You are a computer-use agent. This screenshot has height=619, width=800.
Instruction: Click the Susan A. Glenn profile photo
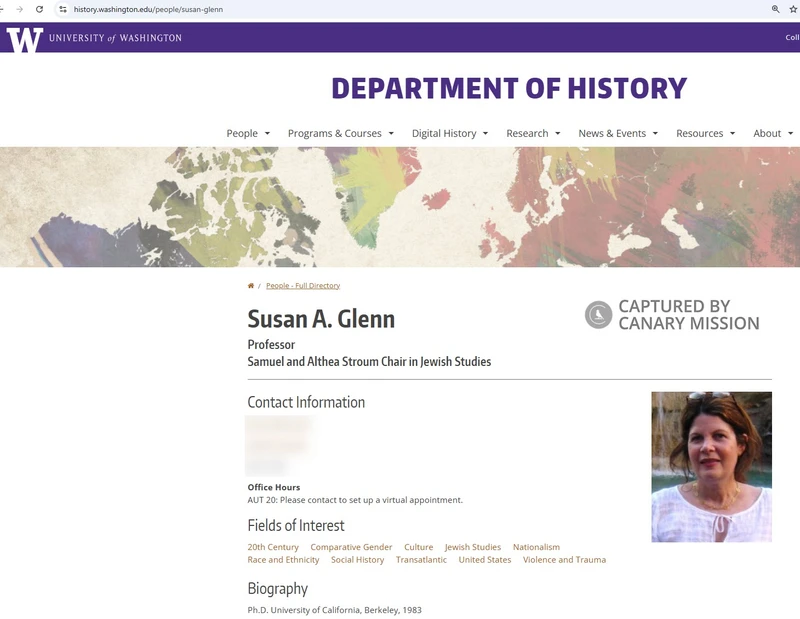[711, 467]
